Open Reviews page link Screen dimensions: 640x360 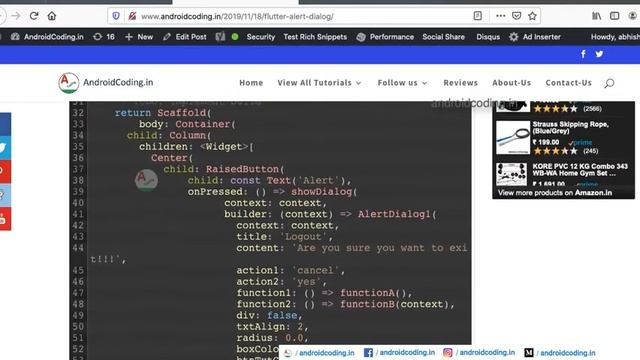[x=460, y=83]
